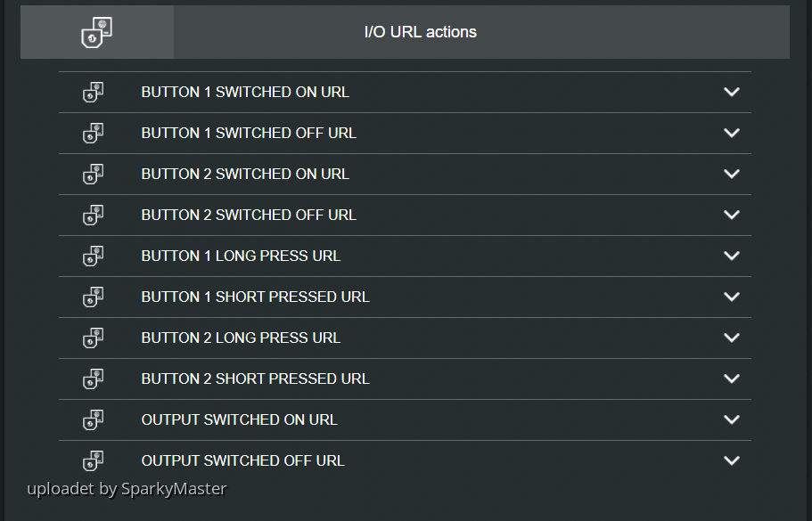
Task: Expand chevron for BUTTON 1 SWITCHED ON URL
Action: 732,92
